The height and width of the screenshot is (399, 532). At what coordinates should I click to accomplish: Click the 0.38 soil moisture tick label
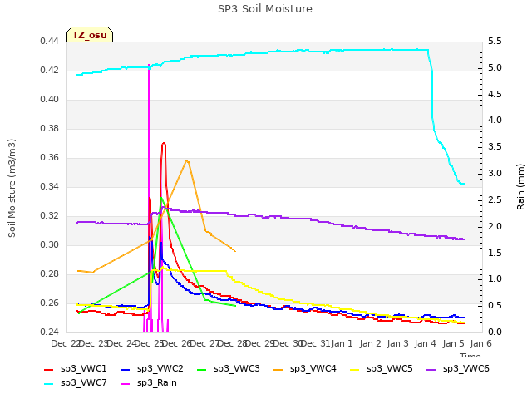tap(49, 129)
